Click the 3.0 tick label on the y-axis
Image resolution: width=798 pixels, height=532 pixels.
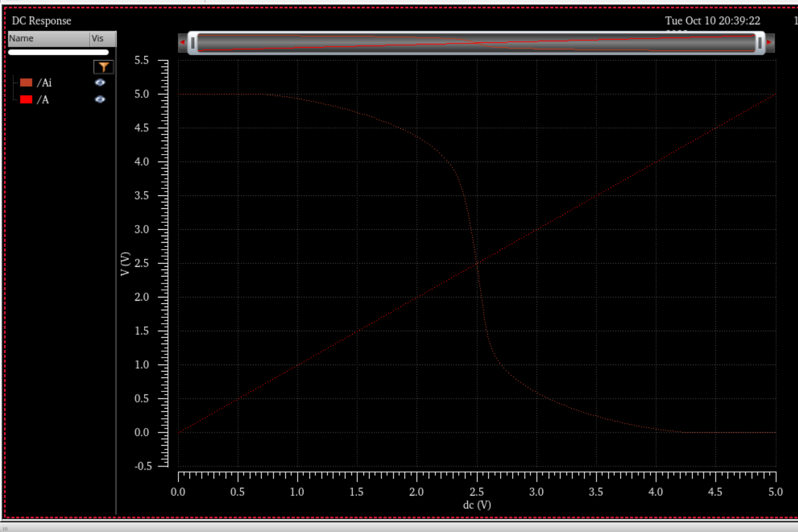click(142, 229)
